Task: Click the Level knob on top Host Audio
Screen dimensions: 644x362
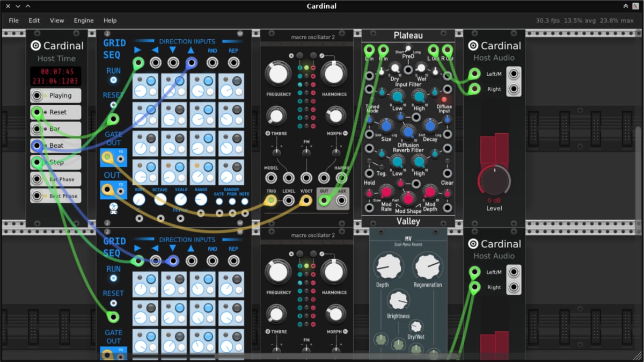Action: (x=494, y=180)
